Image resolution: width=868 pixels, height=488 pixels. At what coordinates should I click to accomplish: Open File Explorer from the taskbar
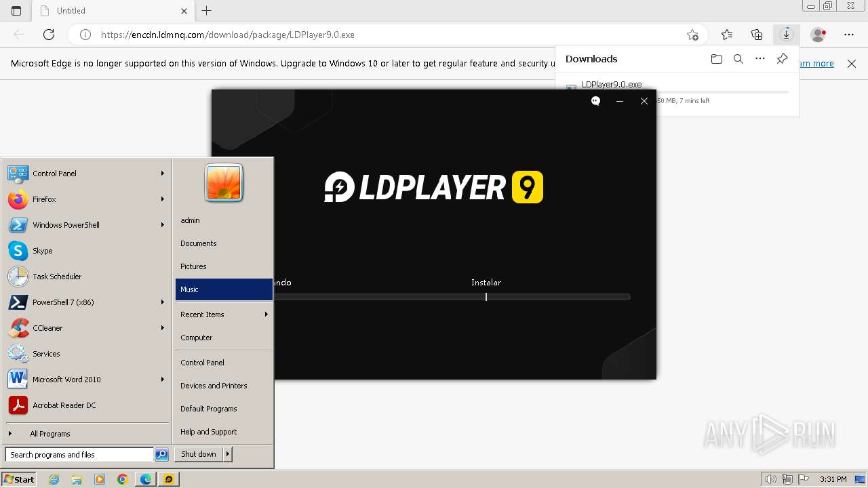77,479
